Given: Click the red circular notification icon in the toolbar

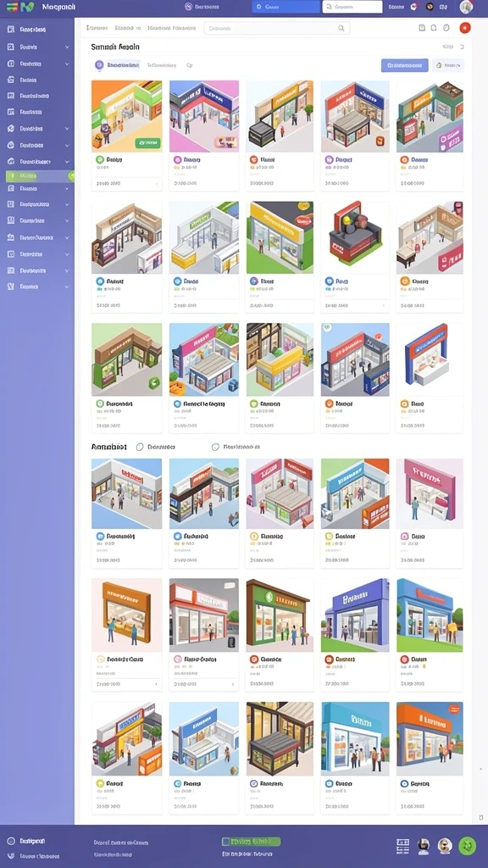Looking at the screenshot, I should click(x=465, y=28).
